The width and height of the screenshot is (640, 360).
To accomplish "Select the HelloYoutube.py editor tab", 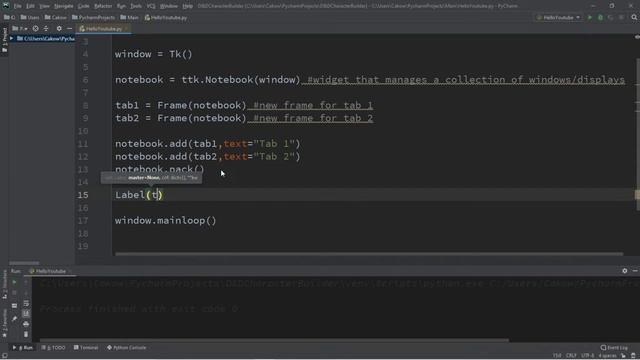I will [x=104, y=29].
